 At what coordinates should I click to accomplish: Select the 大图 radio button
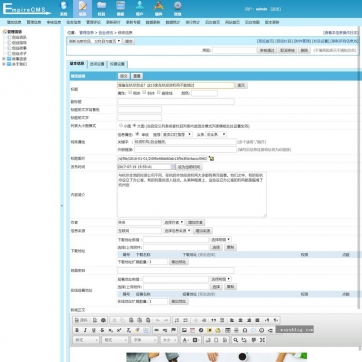coord(134,126)
